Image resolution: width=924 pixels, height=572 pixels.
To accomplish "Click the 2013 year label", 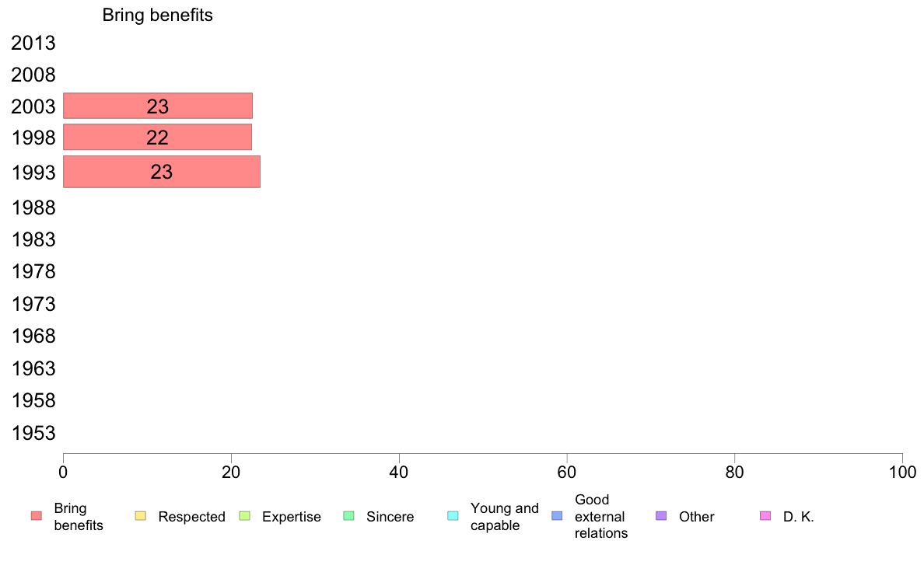I will tap(33, 43).
